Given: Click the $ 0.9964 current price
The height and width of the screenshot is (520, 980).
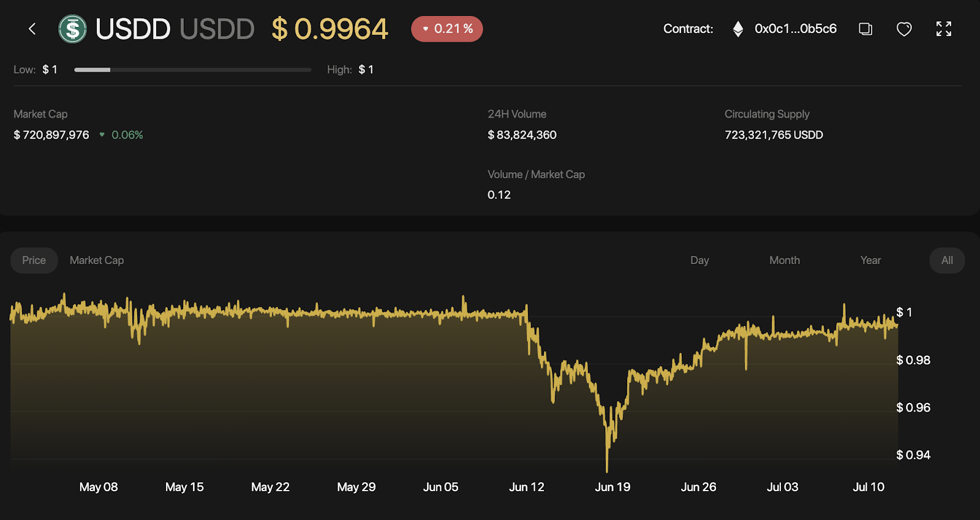Looking at the screenshot, I should 330,29.
